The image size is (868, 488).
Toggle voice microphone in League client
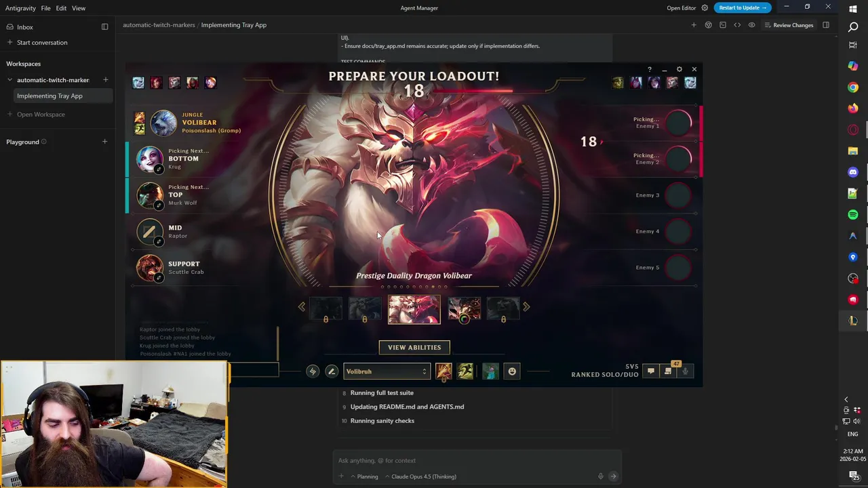[x=685, y=371]
